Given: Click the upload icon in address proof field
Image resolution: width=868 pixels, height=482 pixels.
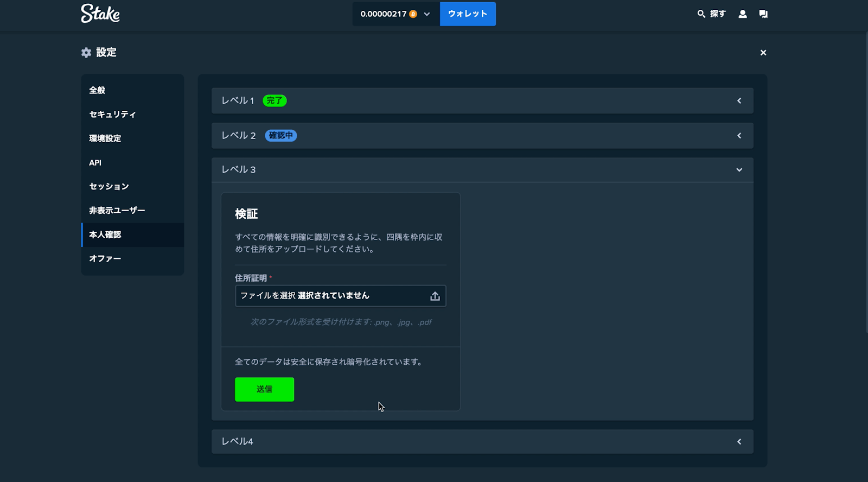Looking at the screenshot, I should coord(435,296).
